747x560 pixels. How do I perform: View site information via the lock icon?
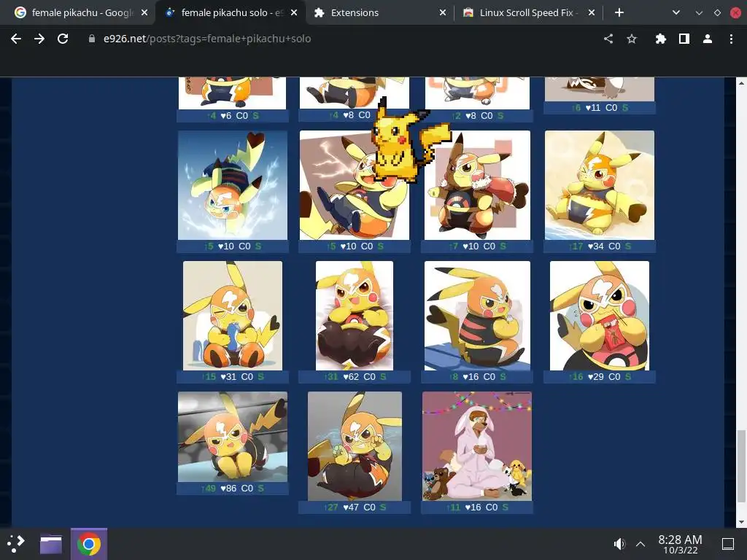92,39
